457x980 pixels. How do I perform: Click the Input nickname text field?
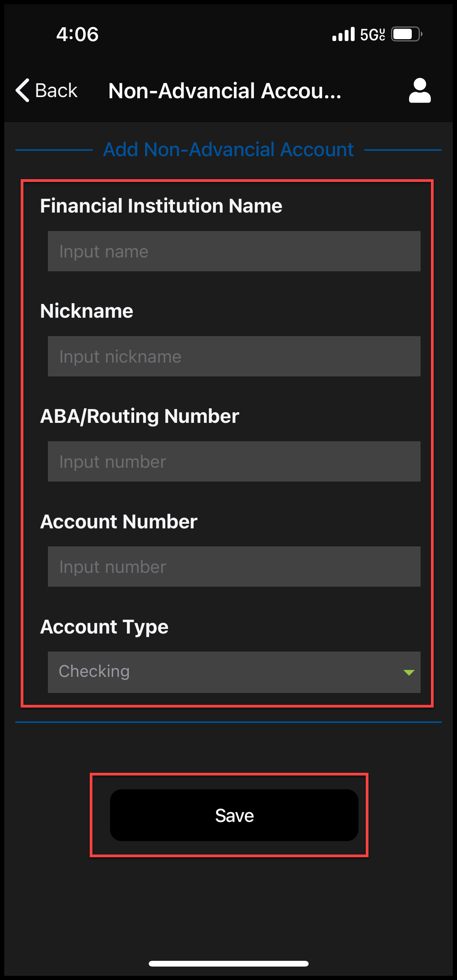[234, 356]
